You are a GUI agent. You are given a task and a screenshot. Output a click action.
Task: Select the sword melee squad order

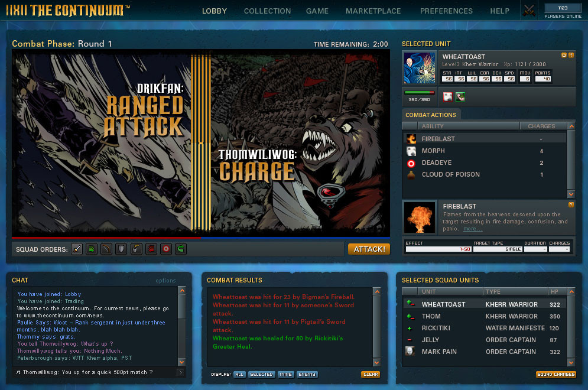77,249
